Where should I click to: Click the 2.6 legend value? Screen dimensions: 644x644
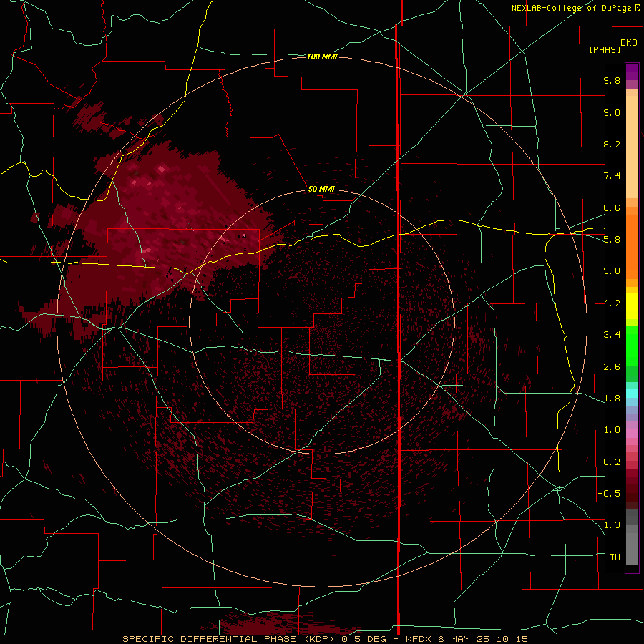coord(612,367)
